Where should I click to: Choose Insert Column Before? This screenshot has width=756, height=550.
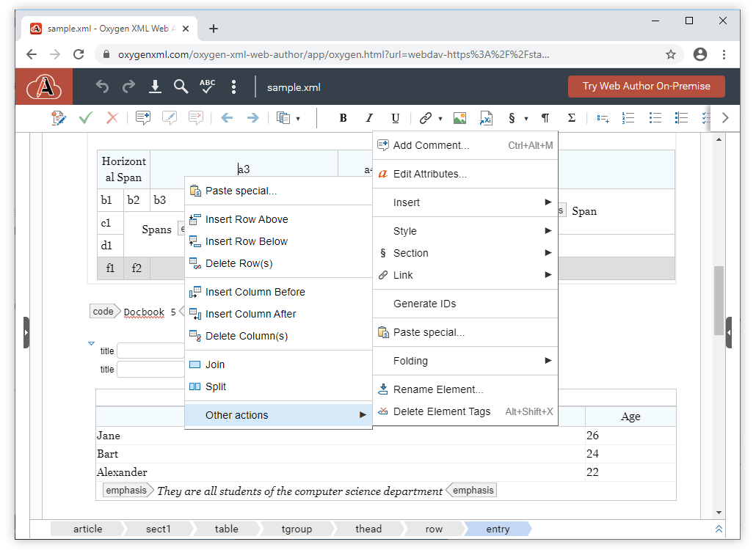click(278, 292)
